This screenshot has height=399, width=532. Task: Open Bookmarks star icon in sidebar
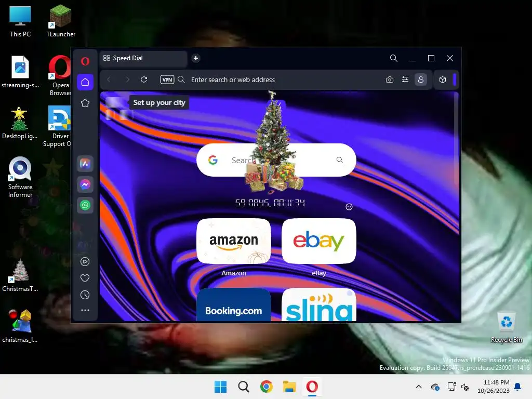pyautogui.click(x=85, y=103)
